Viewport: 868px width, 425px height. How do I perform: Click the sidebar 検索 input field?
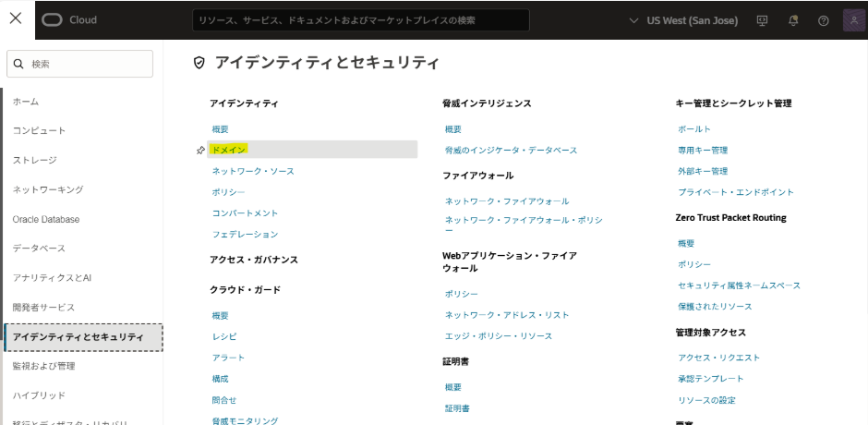pos(79,64)
